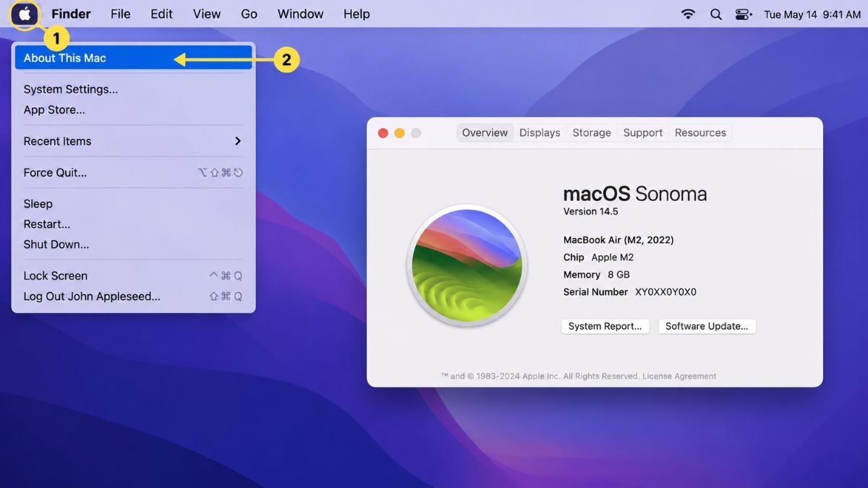868x488 pixels.
Task: Choose Restart... from the Apple menu
Action: pos(133,224)
